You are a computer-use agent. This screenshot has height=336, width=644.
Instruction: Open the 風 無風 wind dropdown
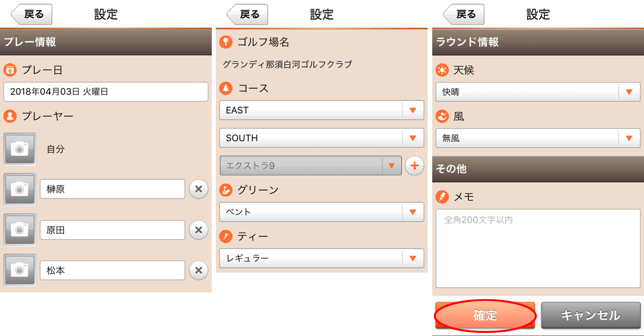(x=538, y=138)
